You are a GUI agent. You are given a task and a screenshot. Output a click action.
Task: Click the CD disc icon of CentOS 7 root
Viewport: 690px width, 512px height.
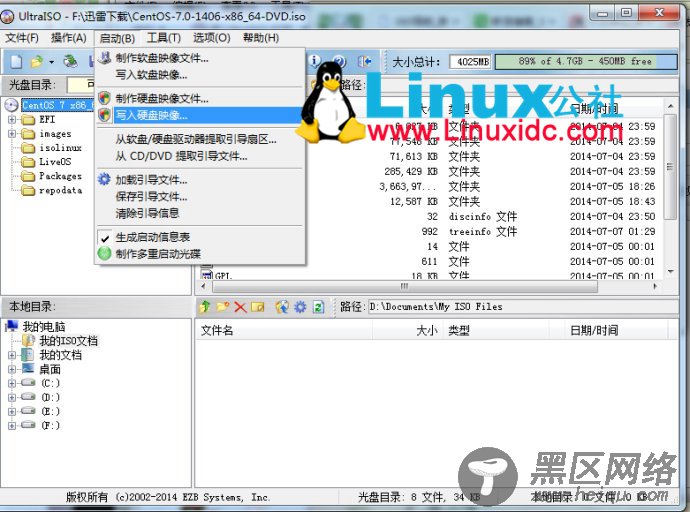[x=11, y=105]
